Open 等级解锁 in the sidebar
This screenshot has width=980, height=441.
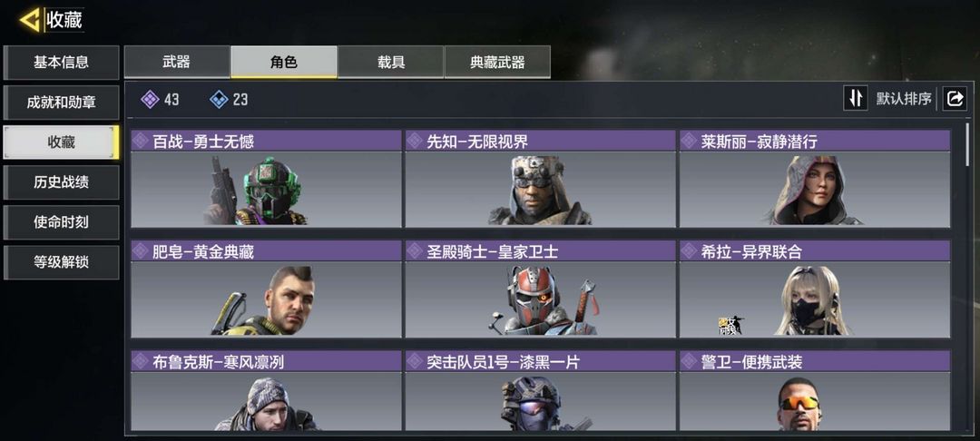pyautogui.click(x=62, y=262)
